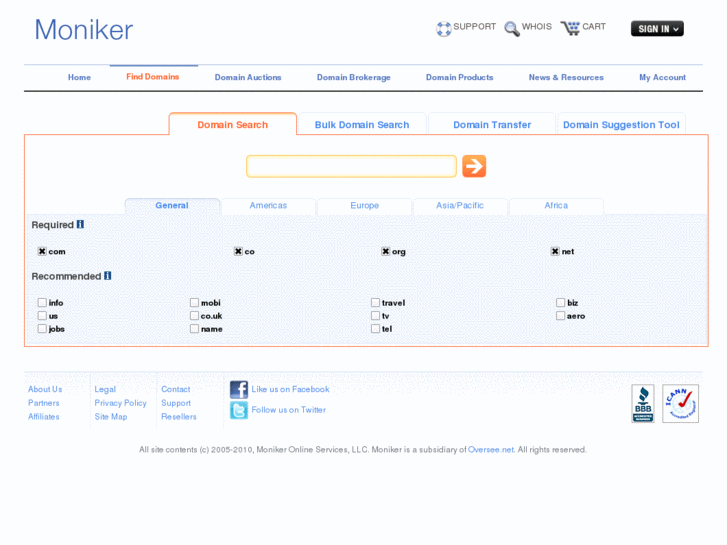Open the Domain Brokerage menu

(x=354, y=77)
